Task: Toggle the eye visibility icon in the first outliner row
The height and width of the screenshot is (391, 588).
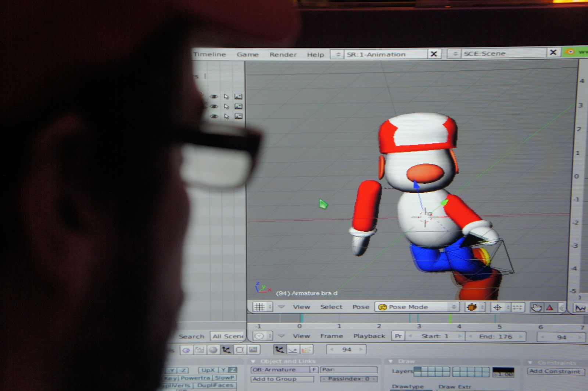Action: pyautogui.click(x=214, y=97)
